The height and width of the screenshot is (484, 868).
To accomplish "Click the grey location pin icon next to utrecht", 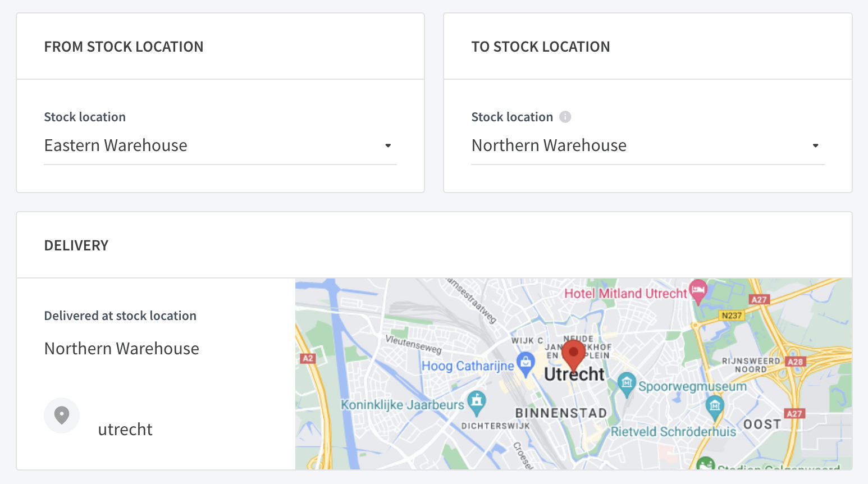I will (x=62, y=415).
